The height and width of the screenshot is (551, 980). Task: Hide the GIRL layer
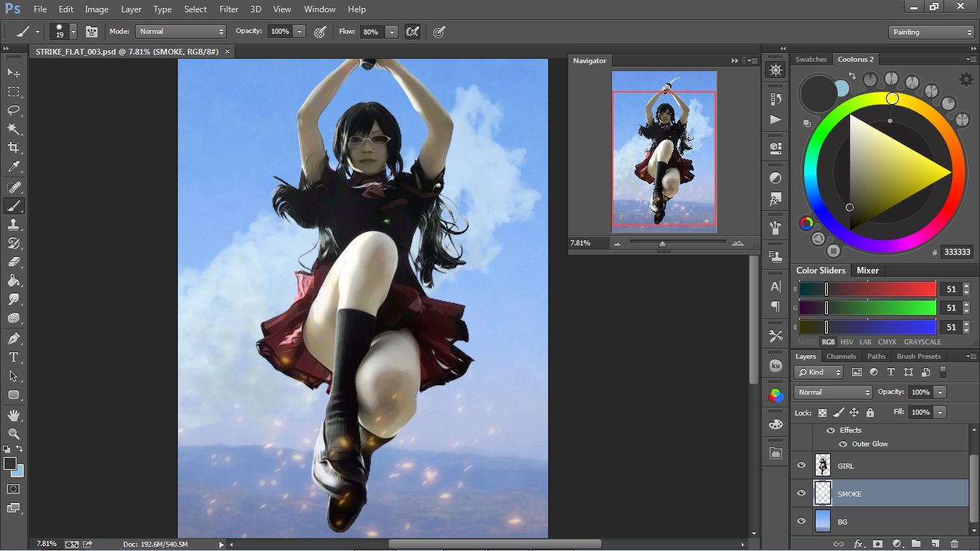(x=801, y=465)
